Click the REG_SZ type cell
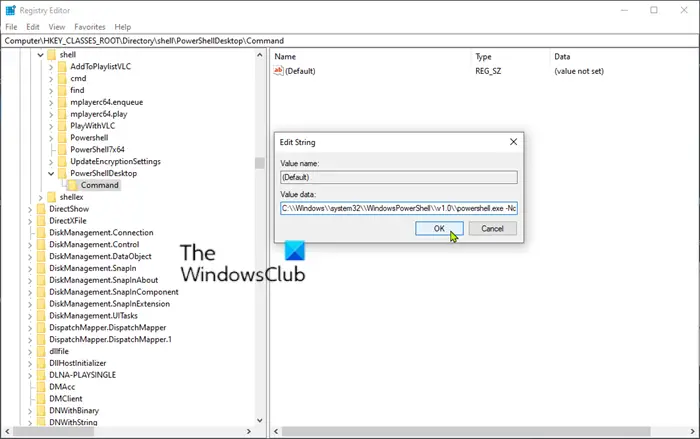 488,71
